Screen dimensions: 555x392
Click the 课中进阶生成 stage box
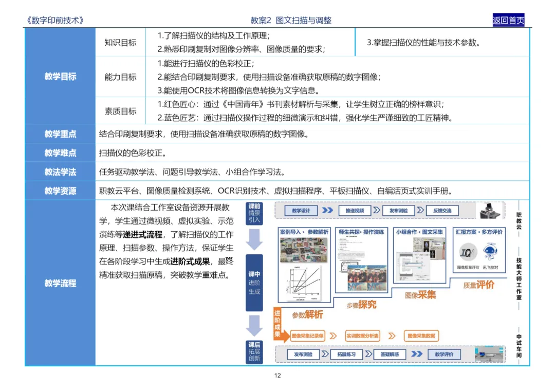tap(254, 283)
